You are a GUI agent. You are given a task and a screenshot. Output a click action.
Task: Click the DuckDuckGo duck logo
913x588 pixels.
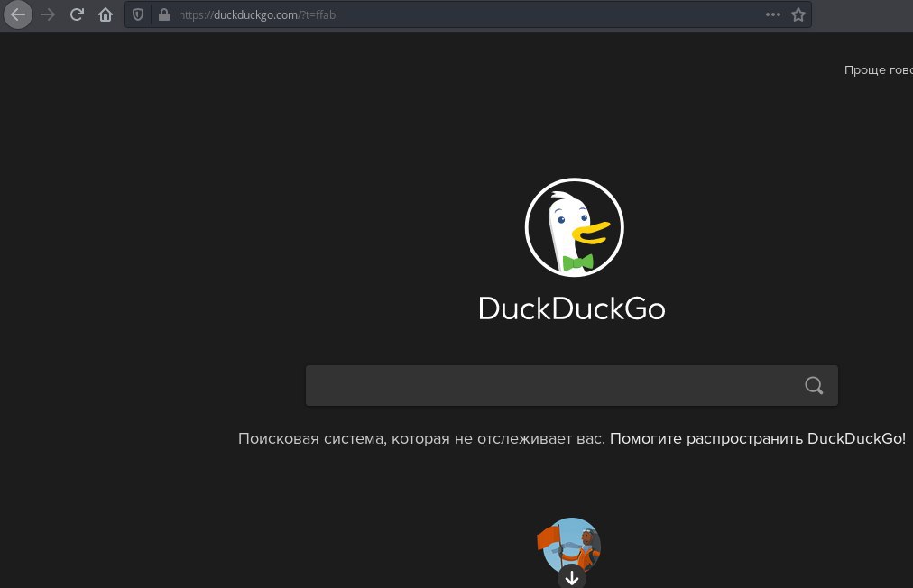[x=574, y=227]
